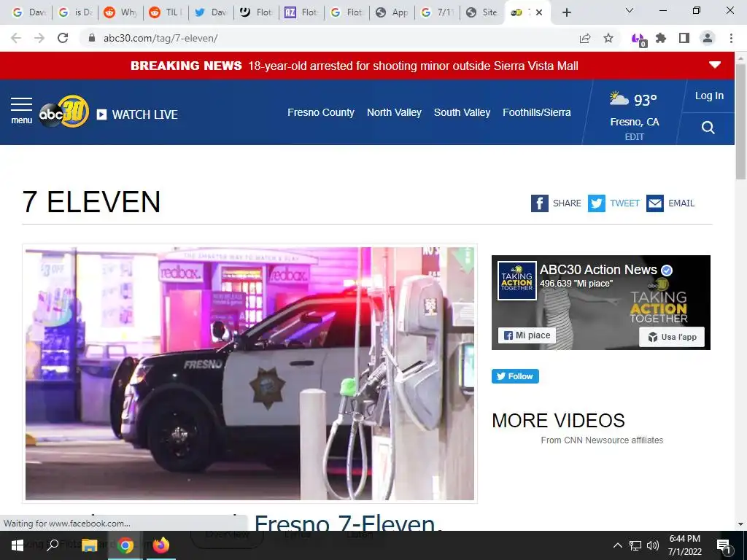Open Chrome from the taskbar

125,545
